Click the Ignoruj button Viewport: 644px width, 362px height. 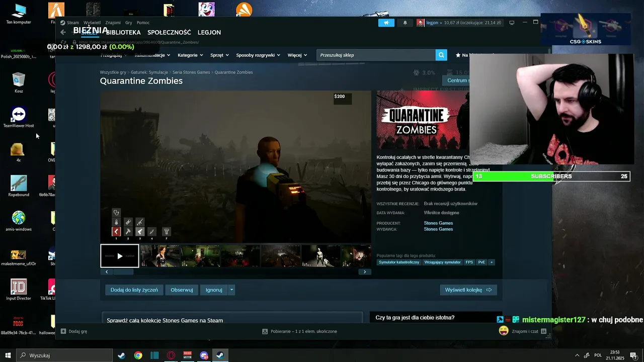point(214,290)
